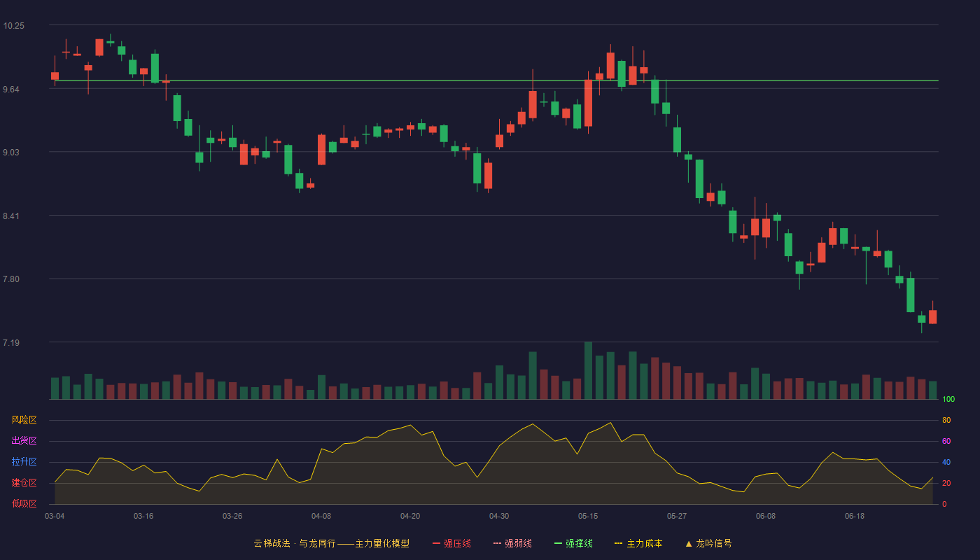Click the 20 indicator axis value
The height and width of the screenshot is (560, 980).
(x=946, y=483)
